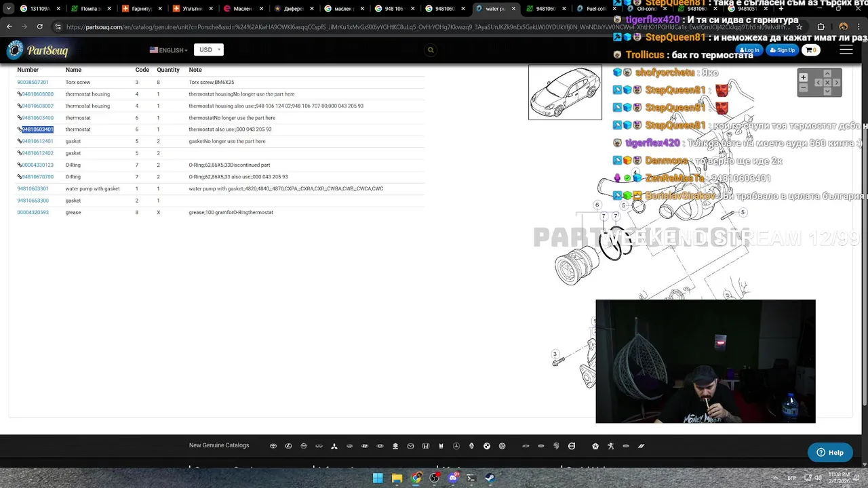Open the Mazda catalog icon in footer
This screenshot has width=868, height=488.
coord(410,446)
